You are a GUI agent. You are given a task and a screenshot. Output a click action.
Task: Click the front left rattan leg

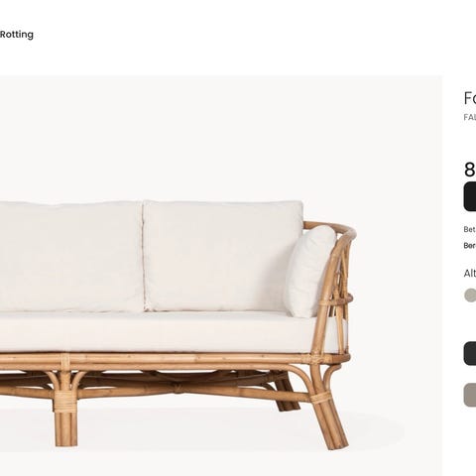pyautogui.click(x=65, y=418)
